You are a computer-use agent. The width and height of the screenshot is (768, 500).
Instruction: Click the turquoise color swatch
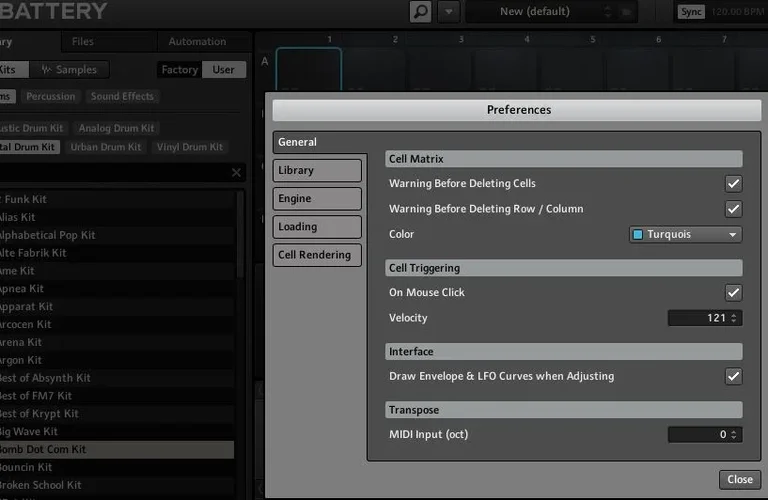tap(637, 235)
